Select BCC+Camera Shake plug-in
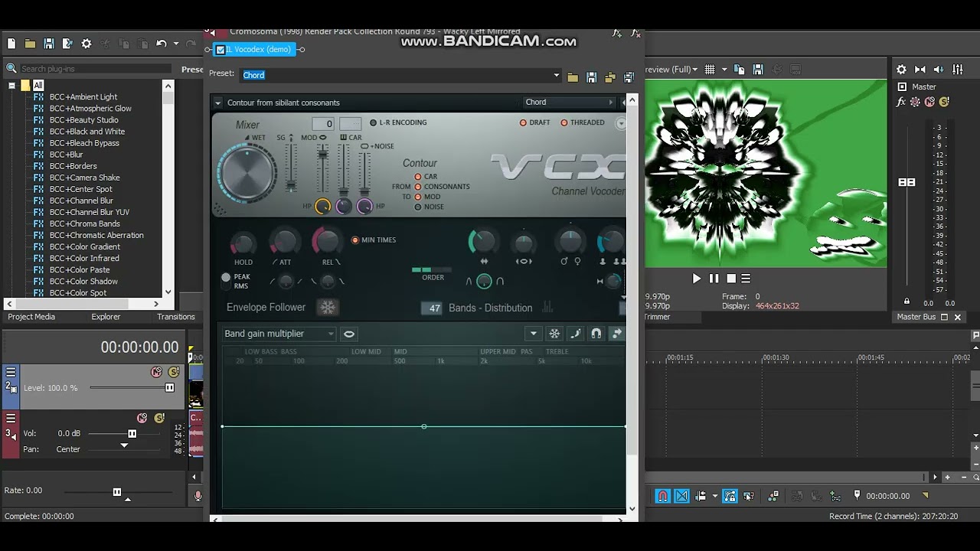The width and height of the screenshot is (980, 551). (85, 178)
